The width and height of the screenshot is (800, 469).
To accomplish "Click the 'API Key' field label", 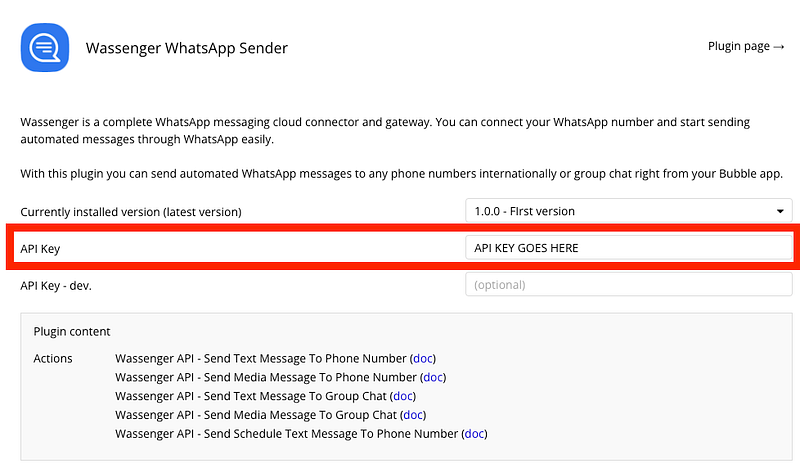I will pos(41,248).
